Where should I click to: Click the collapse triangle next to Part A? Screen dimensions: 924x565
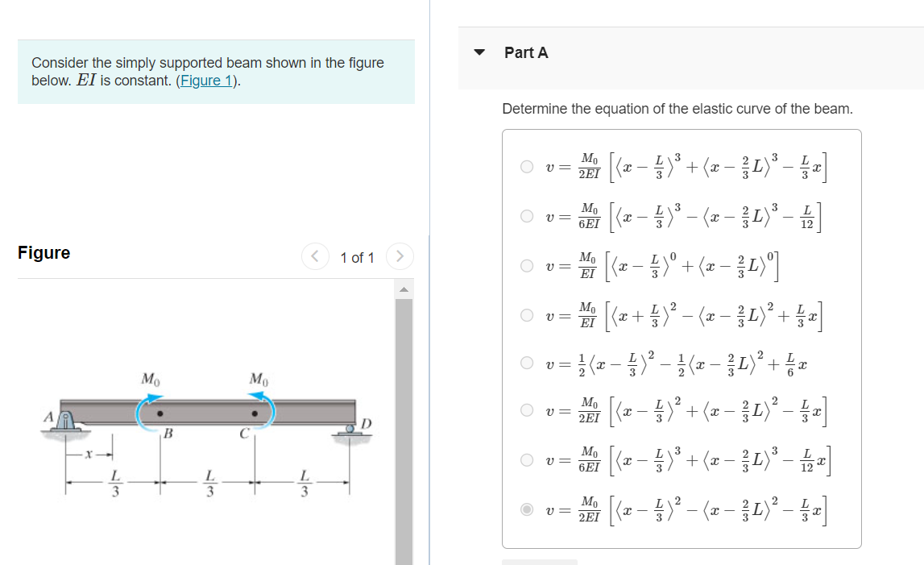pos(479,52)
